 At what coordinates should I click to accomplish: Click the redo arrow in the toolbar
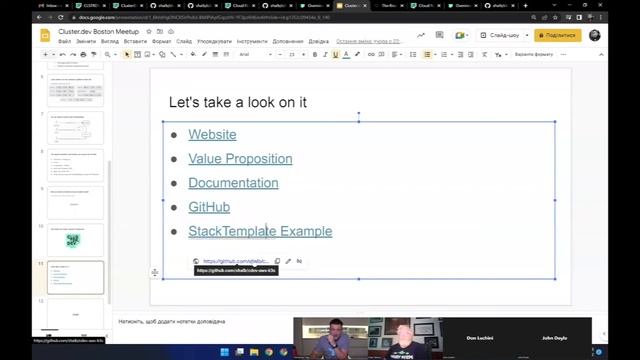point(73,54)
